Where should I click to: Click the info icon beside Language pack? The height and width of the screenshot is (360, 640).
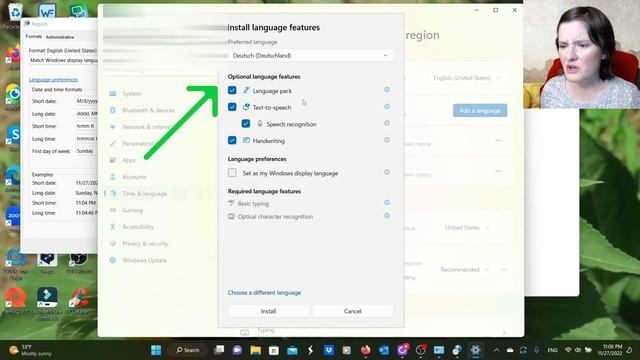click(x=387, y=90)
